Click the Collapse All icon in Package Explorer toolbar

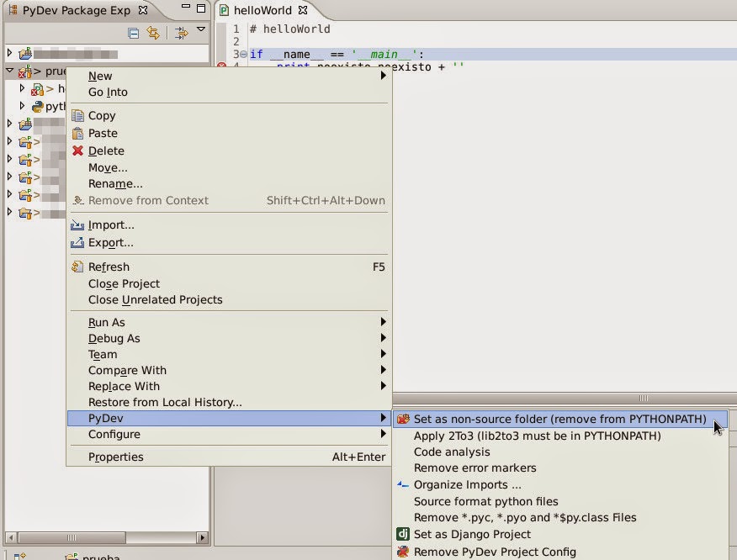(x=133, y=31)
